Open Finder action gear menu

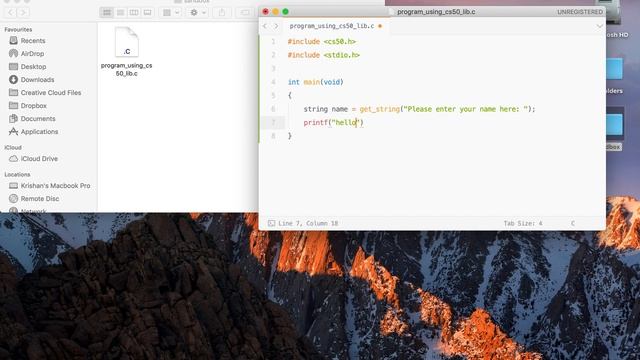coord(198,13)
